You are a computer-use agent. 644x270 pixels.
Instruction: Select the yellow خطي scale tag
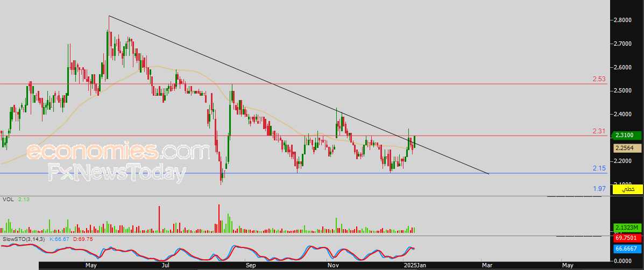click(627, 189)
